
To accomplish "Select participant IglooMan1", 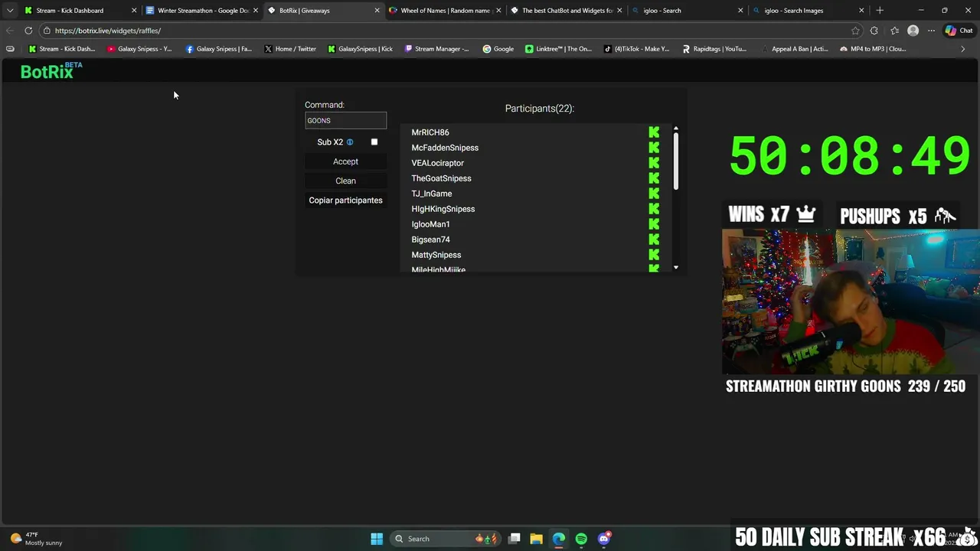I will click(x=430, y=224).
